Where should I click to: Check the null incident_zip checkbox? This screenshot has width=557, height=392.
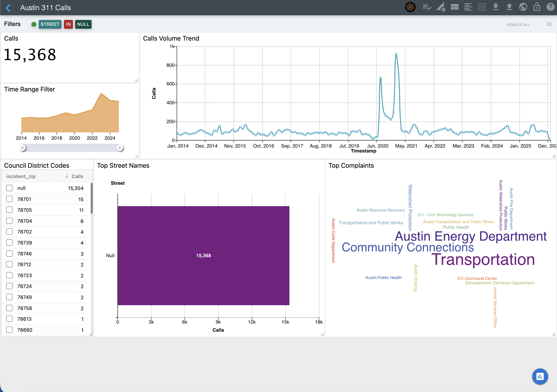(9, 188)
